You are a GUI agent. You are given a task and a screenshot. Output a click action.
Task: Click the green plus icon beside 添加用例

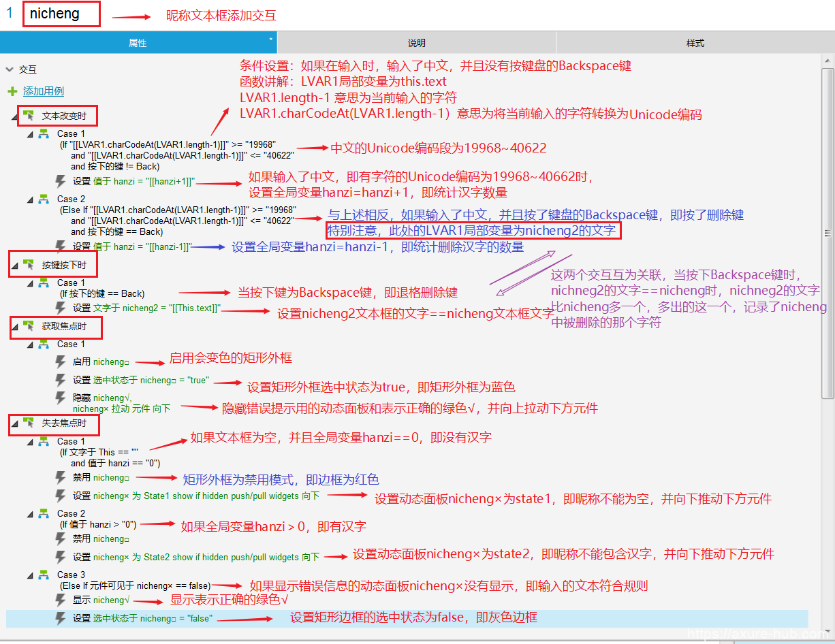12,91
